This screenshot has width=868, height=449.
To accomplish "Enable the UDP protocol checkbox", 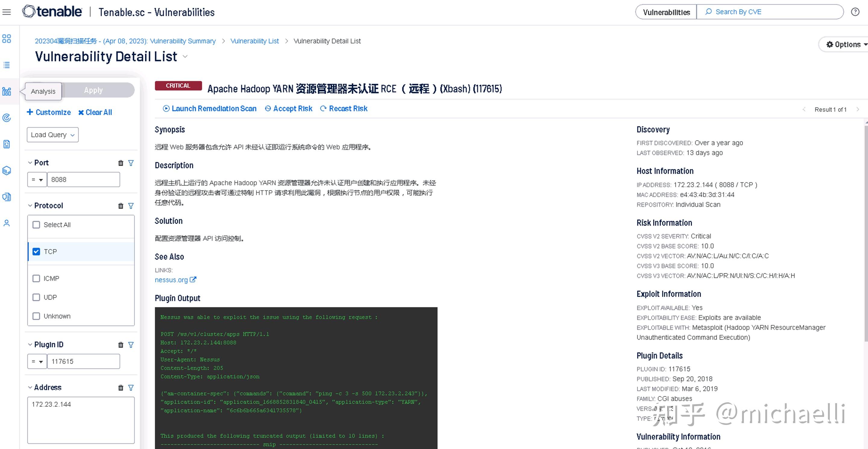I will (36, 297).
